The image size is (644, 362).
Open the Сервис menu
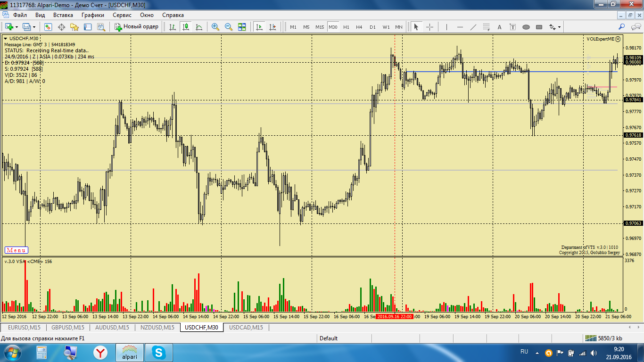(122, 15)
